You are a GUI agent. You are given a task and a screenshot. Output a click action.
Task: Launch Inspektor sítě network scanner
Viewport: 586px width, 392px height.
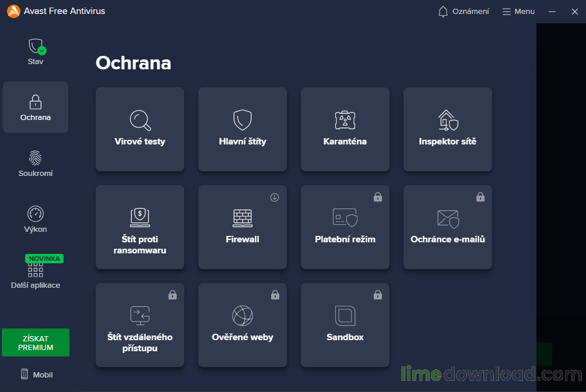coord(447,129)
